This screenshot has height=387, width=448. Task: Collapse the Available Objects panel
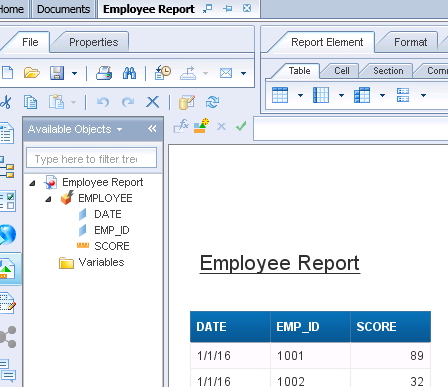152,129
